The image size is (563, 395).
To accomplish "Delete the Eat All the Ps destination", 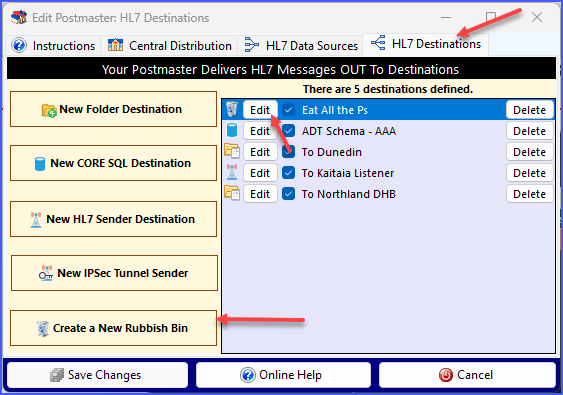I will pyautogui.click(x=530, y=110).
